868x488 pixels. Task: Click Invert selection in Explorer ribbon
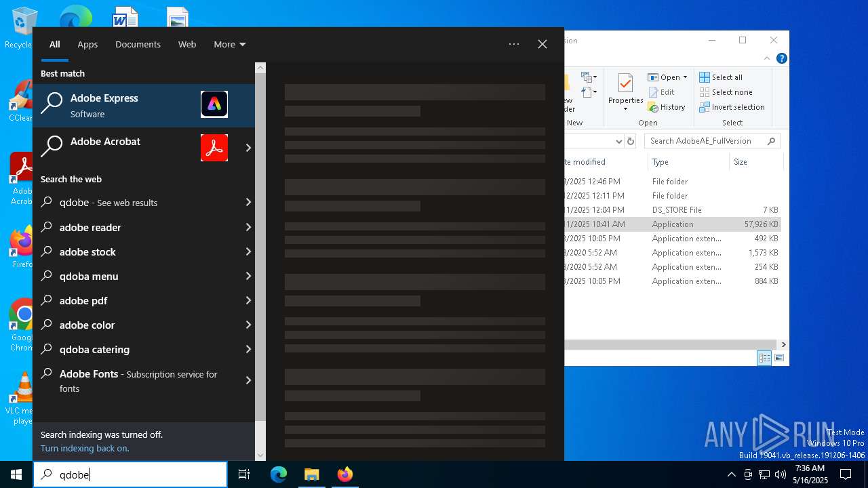point(732,107)
